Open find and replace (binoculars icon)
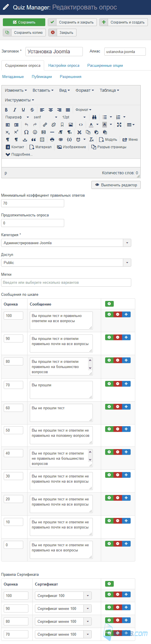The width and height of the screenshot is (151, 644). [94, 117]
